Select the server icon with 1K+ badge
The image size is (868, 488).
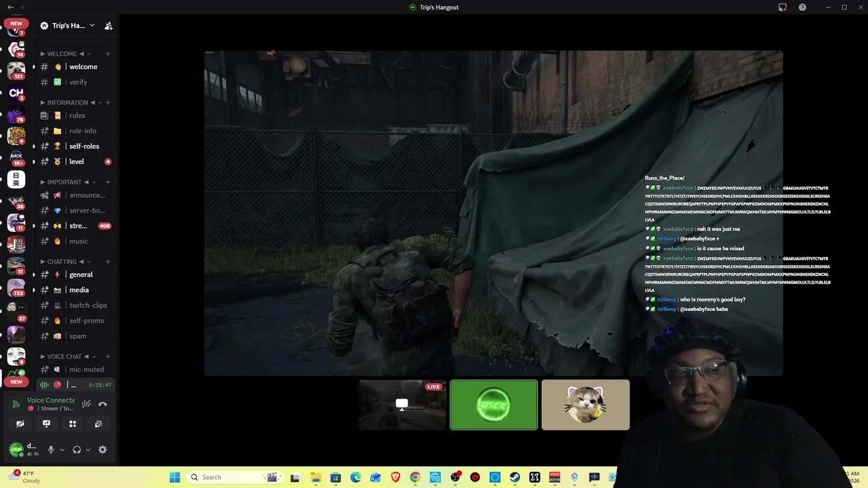[16, 158]
